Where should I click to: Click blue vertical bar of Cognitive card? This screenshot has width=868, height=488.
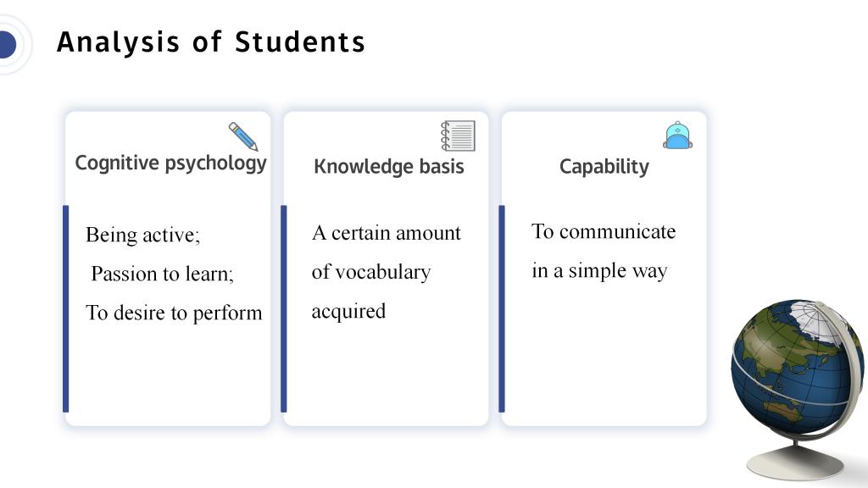coord(66,308)
